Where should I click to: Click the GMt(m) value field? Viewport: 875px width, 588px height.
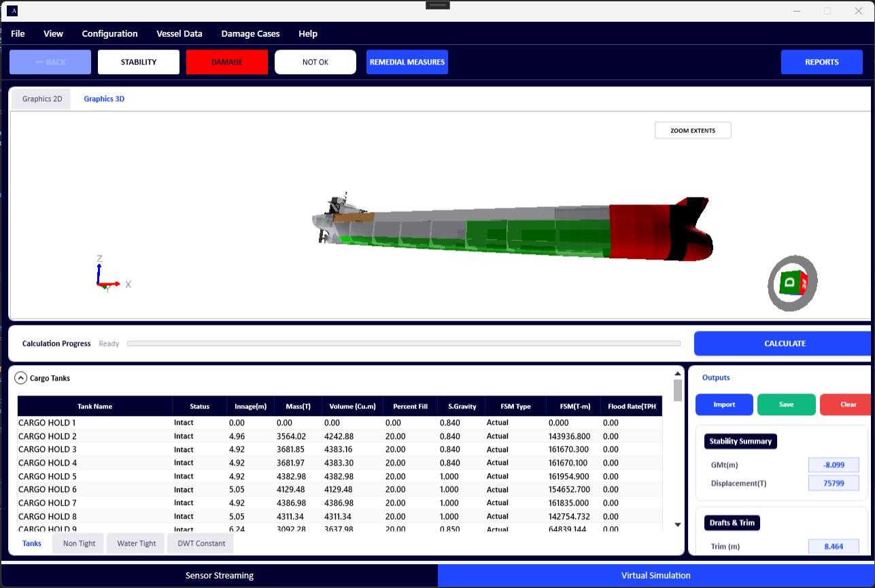833,465
